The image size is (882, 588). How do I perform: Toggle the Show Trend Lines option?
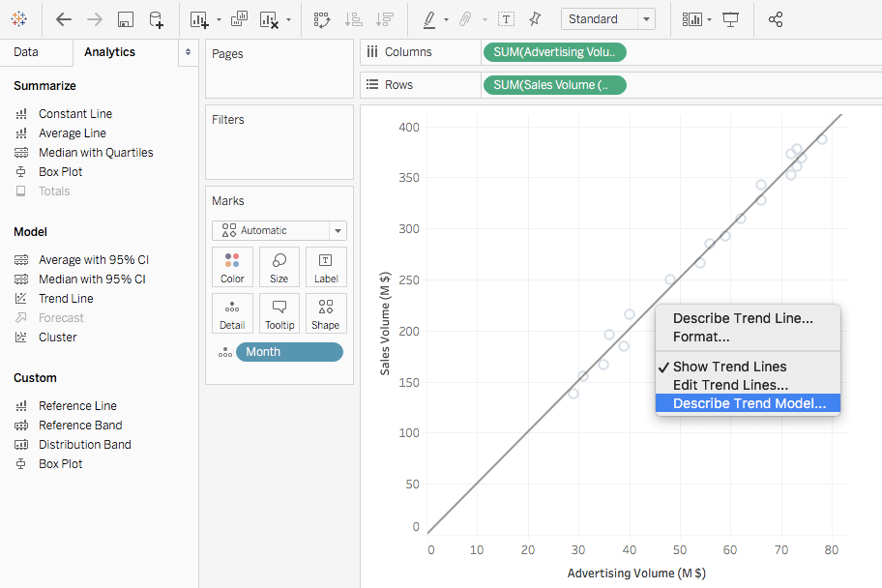tap(729, 367)
